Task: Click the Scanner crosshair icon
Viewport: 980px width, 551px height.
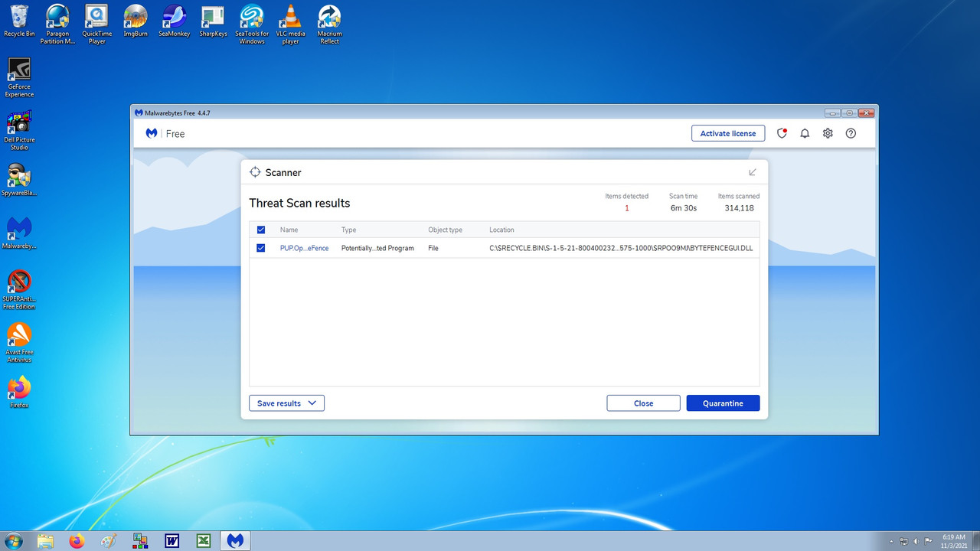Action: point(255,172)
